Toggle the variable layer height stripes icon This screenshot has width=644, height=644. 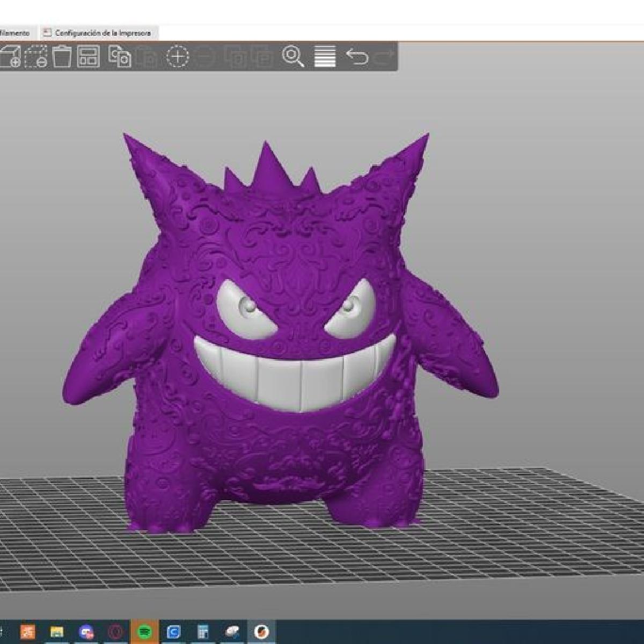coord(325,56)
